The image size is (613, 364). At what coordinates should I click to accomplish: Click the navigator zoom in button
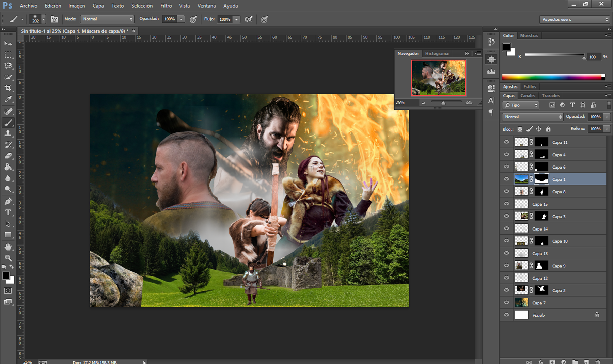pyautogui.click(x=469, y=103)
